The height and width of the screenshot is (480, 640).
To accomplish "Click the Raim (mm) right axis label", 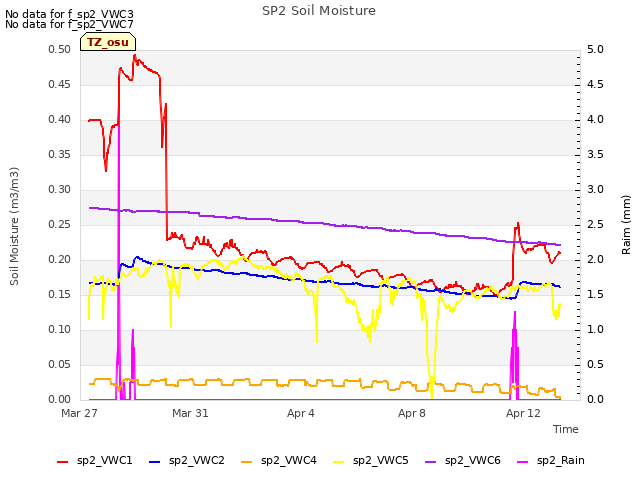I will coord(626,225).
